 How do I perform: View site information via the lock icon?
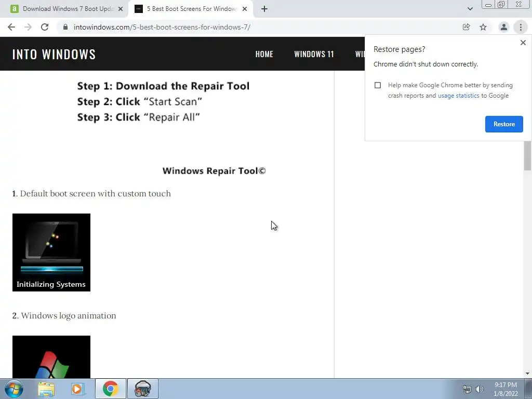click(65, 27)
